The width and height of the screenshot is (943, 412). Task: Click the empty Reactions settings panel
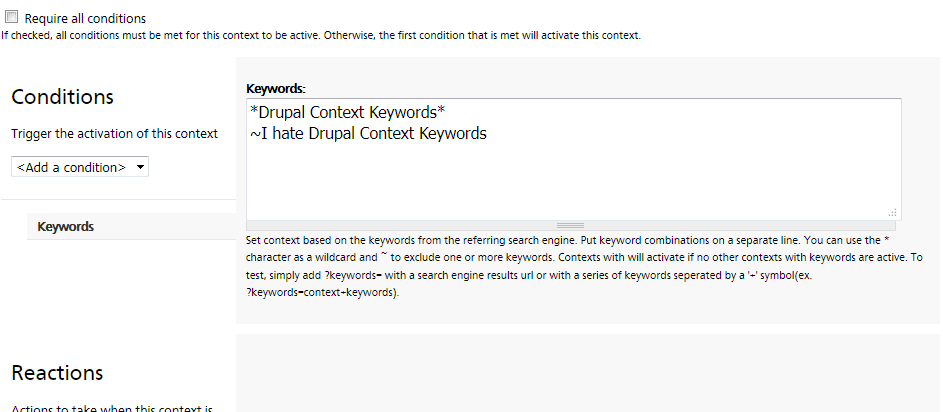tap(588, 373)
